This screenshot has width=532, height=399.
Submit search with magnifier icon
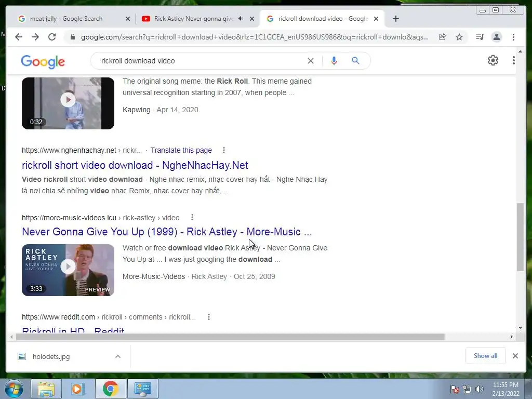(355, 61)
